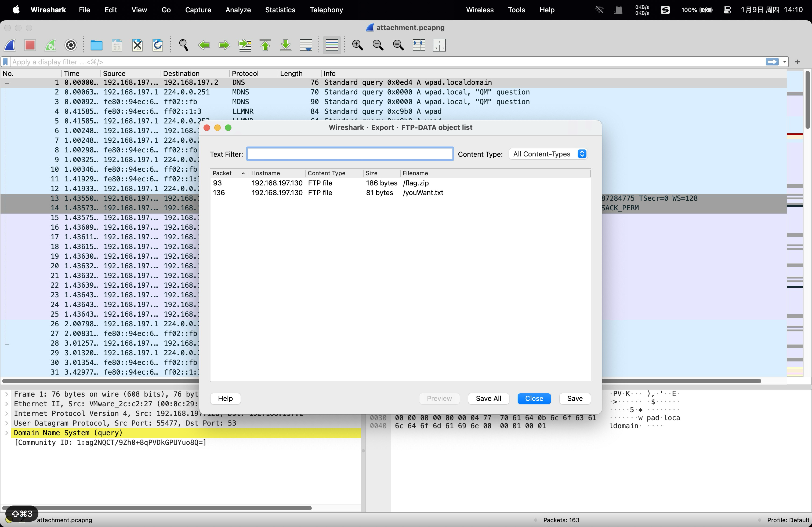This screenshot has height=527, width=812.
Task: Click the display filter input field
Action: tap(387, 62)
